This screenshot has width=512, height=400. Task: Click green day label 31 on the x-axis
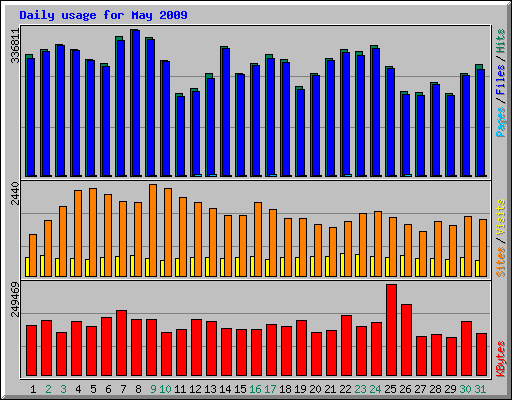click(480, 389)
